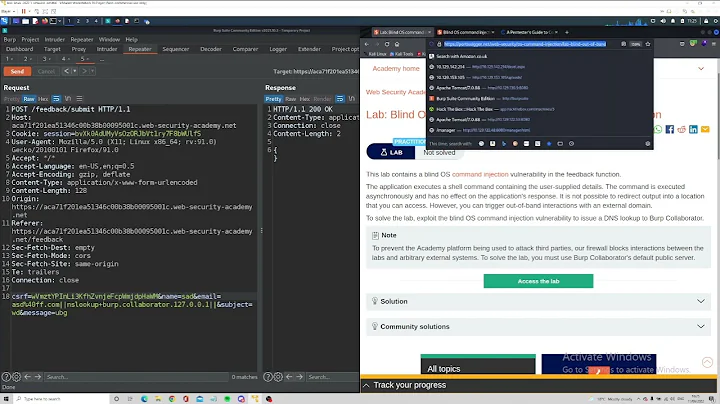Image resolution: width=720 pixels, height=404 pixels.
Task: Select Pretty view in Request panel
Action: coord(11,99)
